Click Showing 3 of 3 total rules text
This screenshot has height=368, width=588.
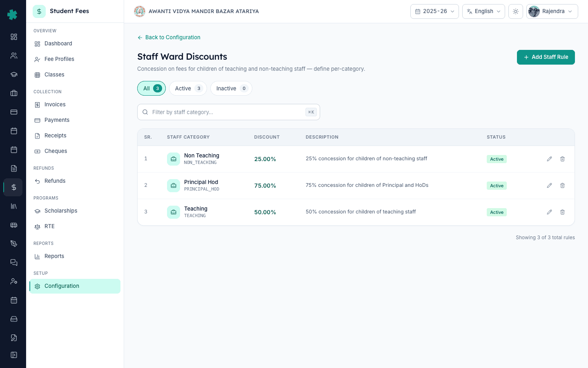click(545, 238)
